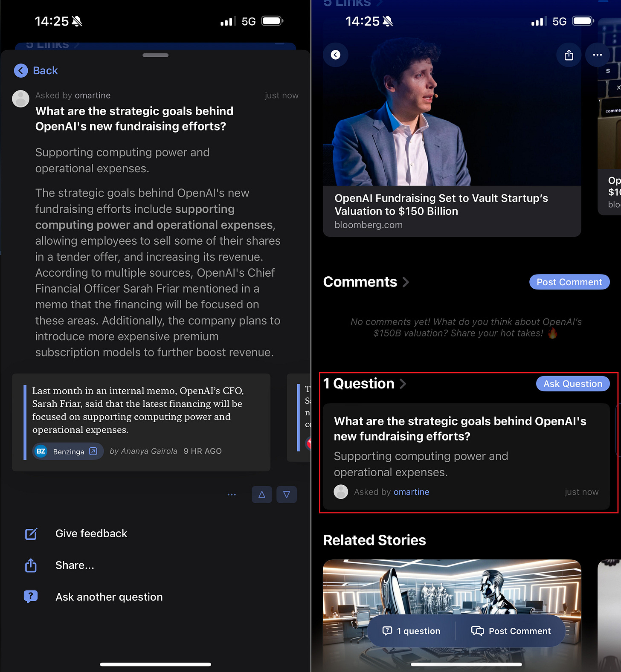Tap the Give feedback pencil icon
Viewport: 621px width, 672px height.
31,534
